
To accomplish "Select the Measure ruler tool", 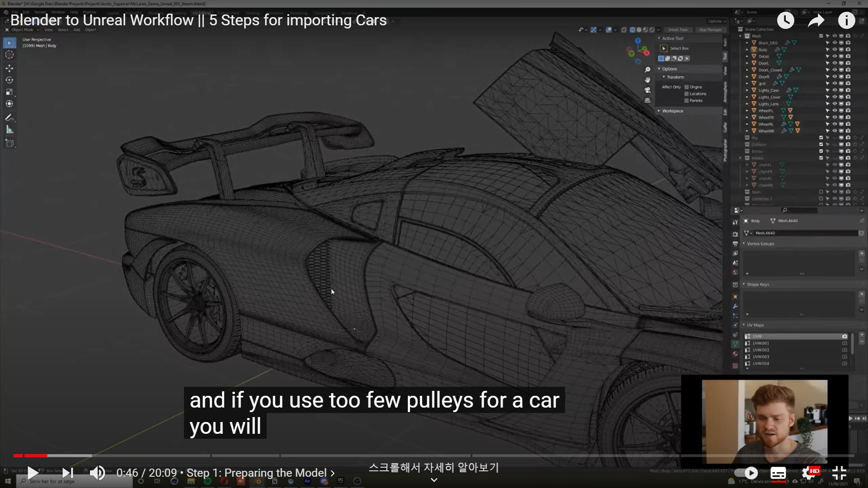I will click(9, 130).
